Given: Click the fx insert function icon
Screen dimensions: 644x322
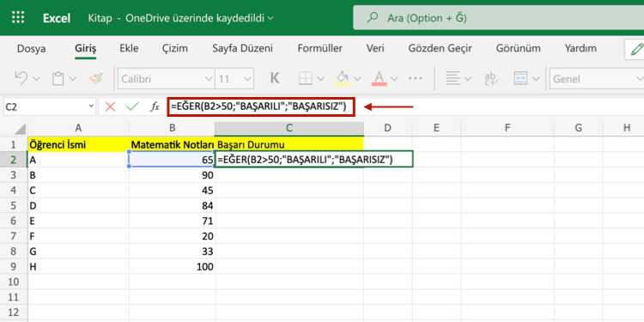Looking at the screenshot, I should (x=155, y=106).
